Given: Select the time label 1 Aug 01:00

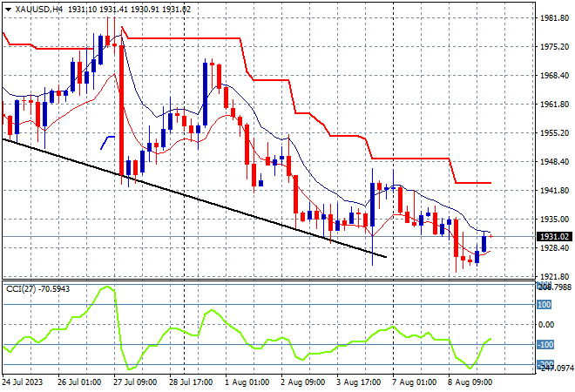Looking at the screenshot, I should [x=247, y=382].
